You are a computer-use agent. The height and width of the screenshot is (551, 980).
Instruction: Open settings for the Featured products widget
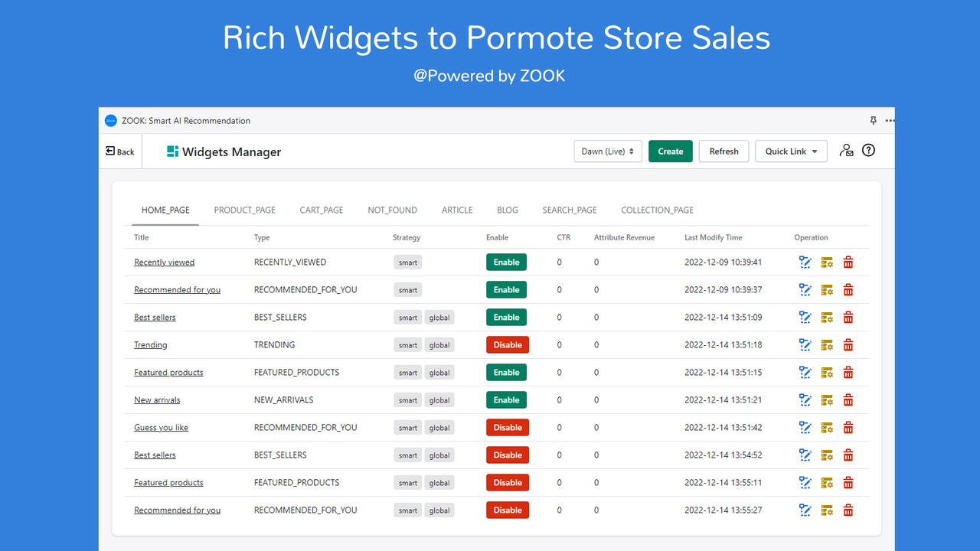(x=827, y=372)
